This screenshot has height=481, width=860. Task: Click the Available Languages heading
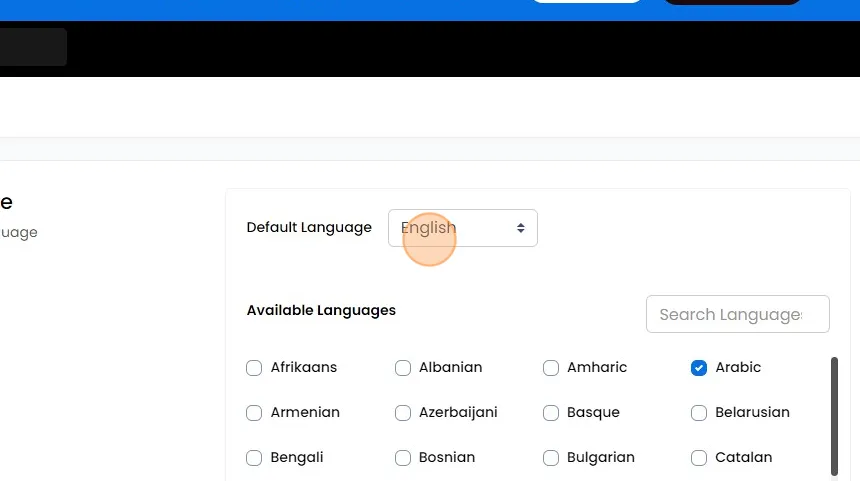click(x=321, y=310)
